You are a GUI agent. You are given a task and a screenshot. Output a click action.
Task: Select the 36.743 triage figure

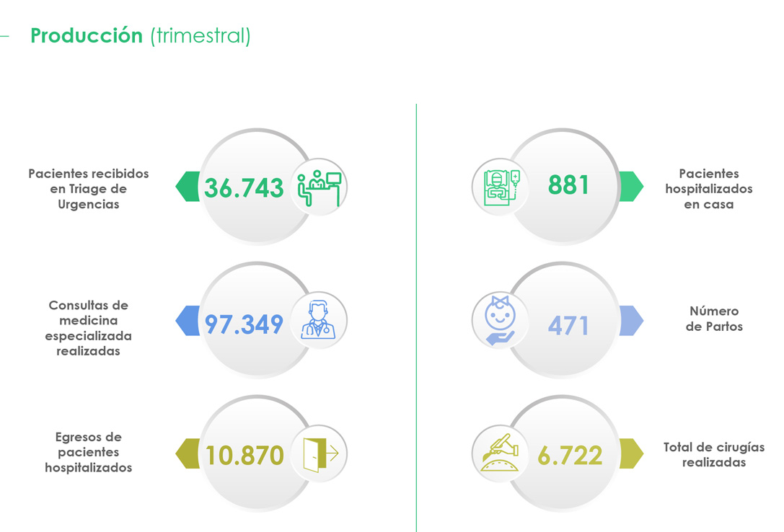coord(244,188)
